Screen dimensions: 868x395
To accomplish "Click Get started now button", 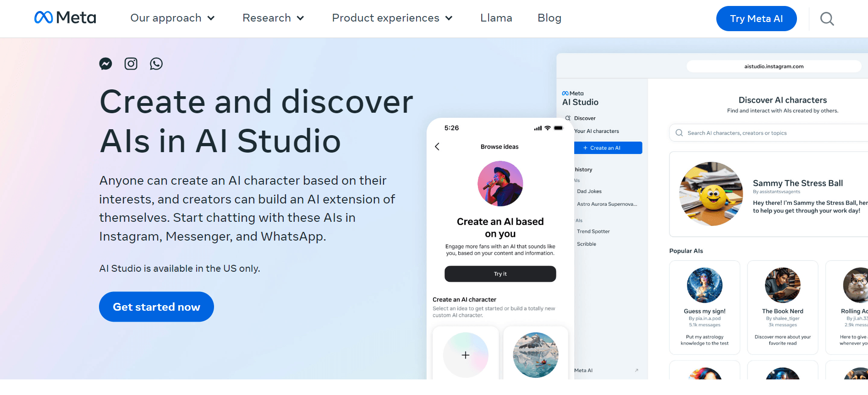I will [156, 307].
